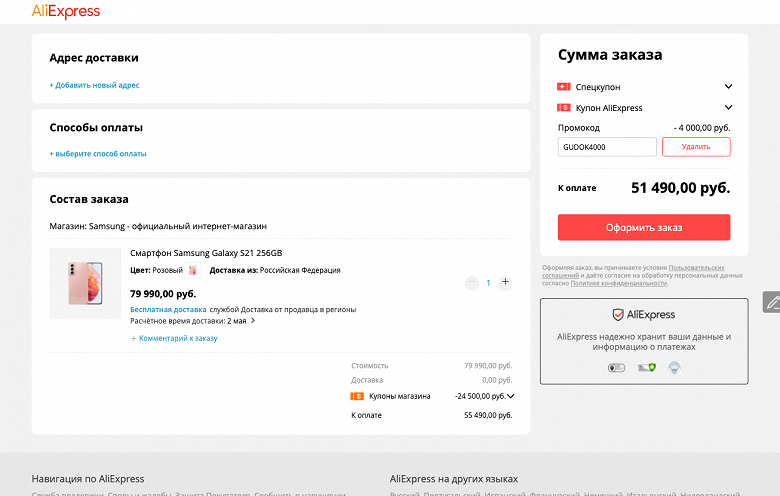This screenshot has width=780, height=496.
Task: Click the store subtotal 55 490,00 руб.
Action: pos(488,415)
